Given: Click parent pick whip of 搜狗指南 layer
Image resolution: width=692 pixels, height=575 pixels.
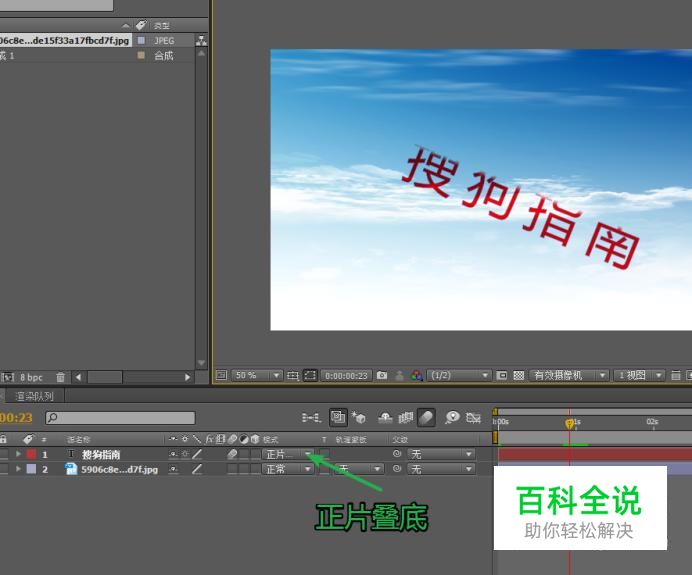Looking at the screenshot, I should click(x=397, y=454).
